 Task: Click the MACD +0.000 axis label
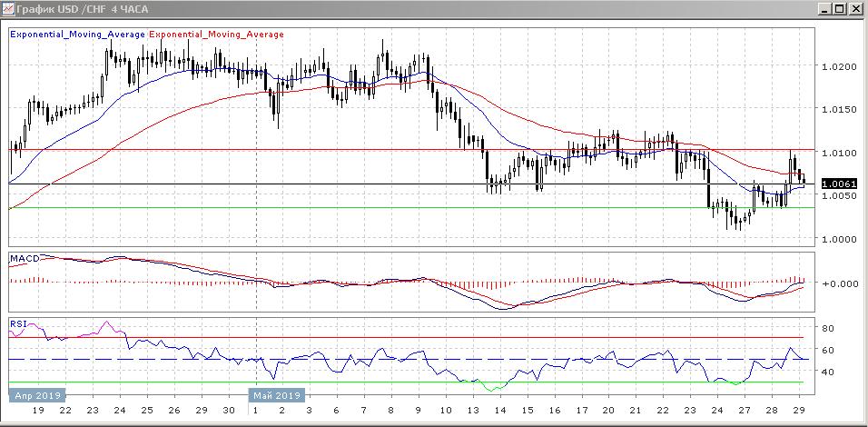coord(837,283)
